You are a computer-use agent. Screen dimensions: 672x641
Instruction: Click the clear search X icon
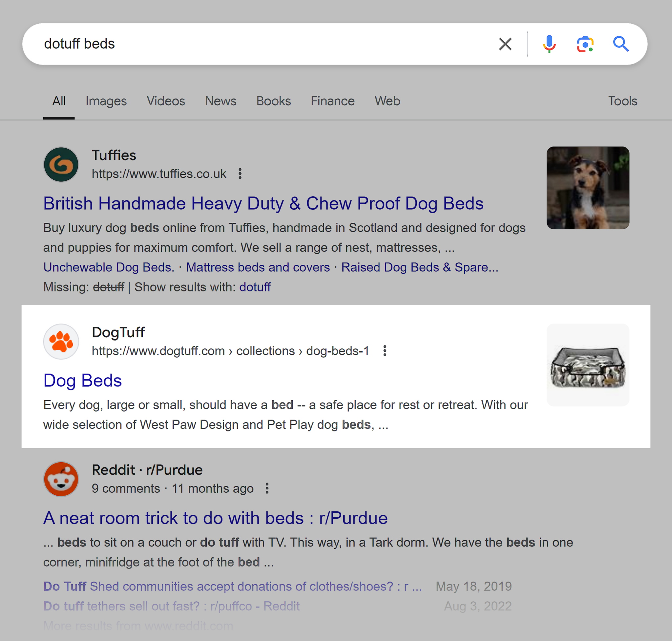point(503,44)
